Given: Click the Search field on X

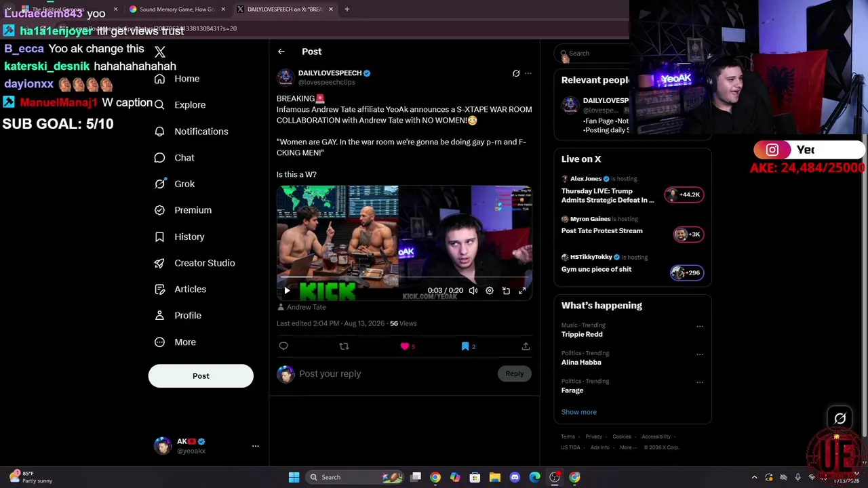Looking at the screenshot, I should pos(592,53).
